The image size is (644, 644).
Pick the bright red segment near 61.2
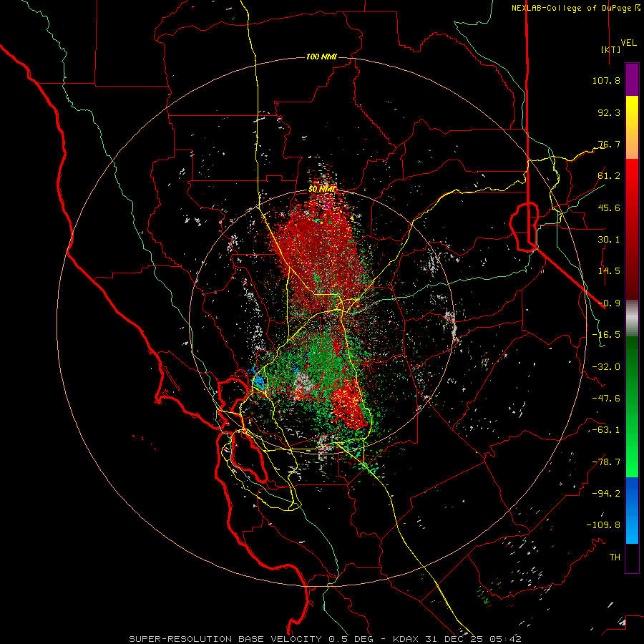click(632, 177)
